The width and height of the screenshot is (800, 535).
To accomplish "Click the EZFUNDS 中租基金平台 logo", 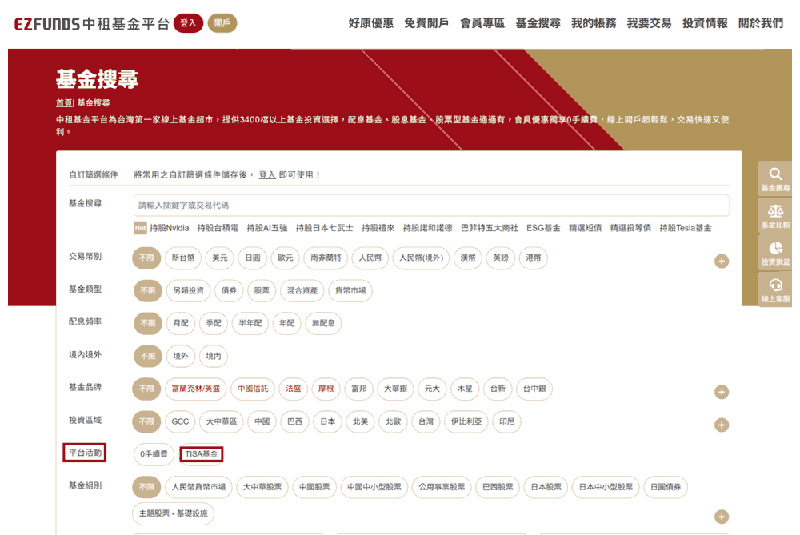I will (x=89, y=23).
